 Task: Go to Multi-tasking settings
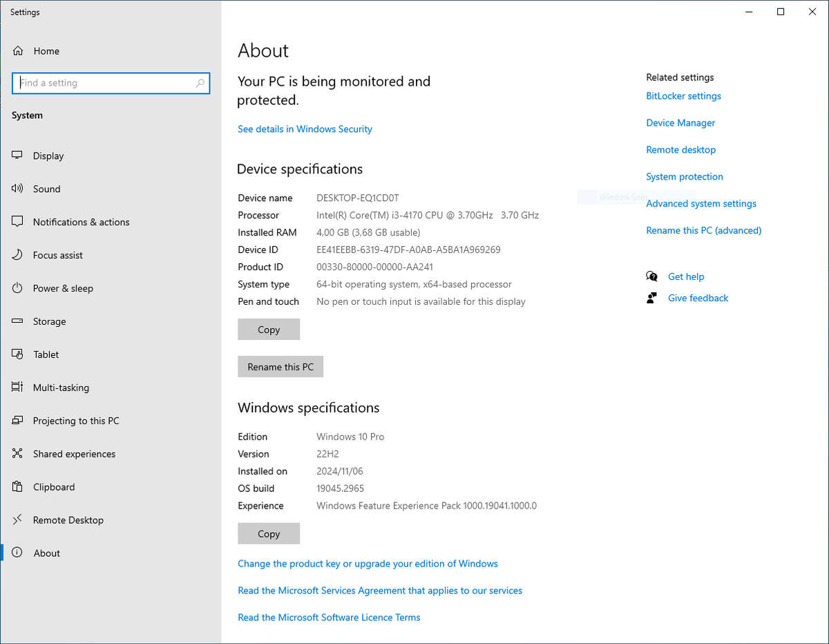click(x=61, y=388)
